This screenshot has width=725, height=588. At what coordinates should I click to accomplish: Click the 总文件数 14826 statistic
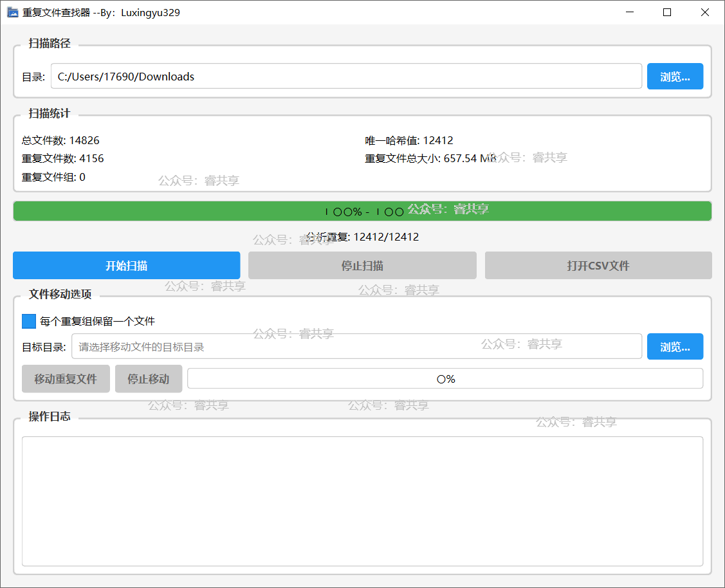click(x=61, y=140)
